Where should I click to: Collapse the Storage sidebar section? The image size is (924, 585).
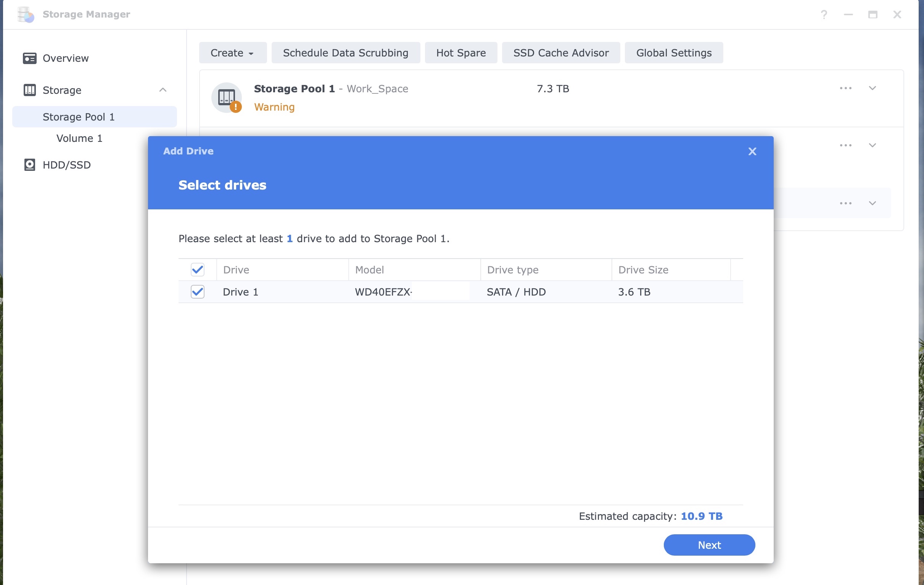click(163, 90)
